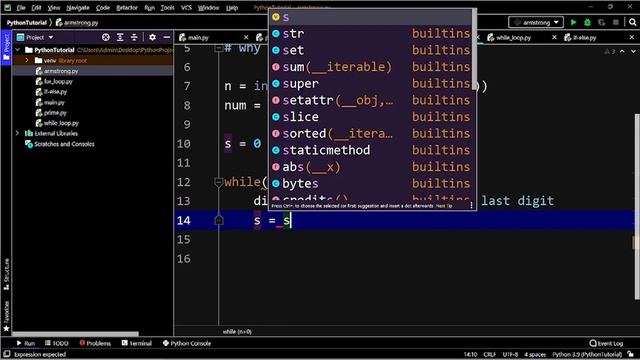Choose 'staticmethod' completion suggestion
The height and width of the screenshot is (360, 640).
[371, 150]
